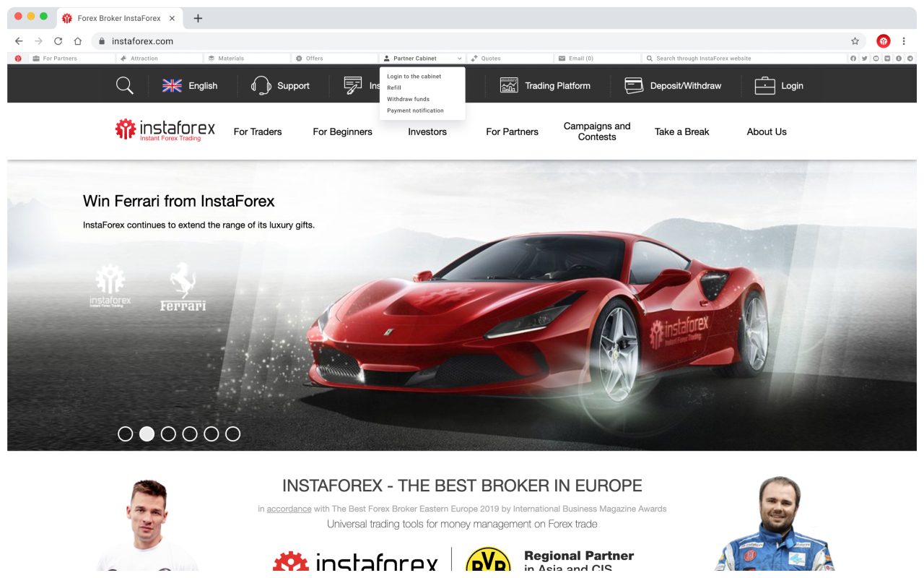
Task: Open the Trading Platform chart icon link
Action: point(545,85)
